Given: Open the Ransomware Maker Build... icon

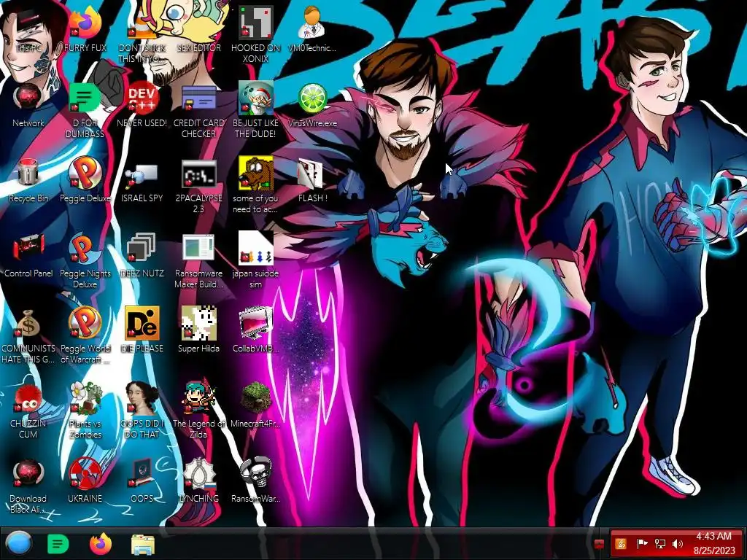Looking at the screenshot, I should (x=198, y=261).
